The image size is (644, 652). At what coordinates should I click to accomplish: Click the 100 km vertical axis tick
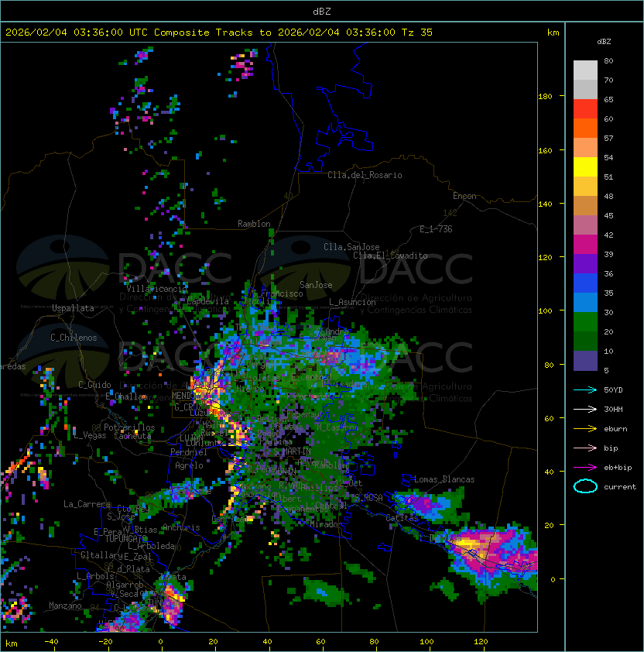(545, 311)
